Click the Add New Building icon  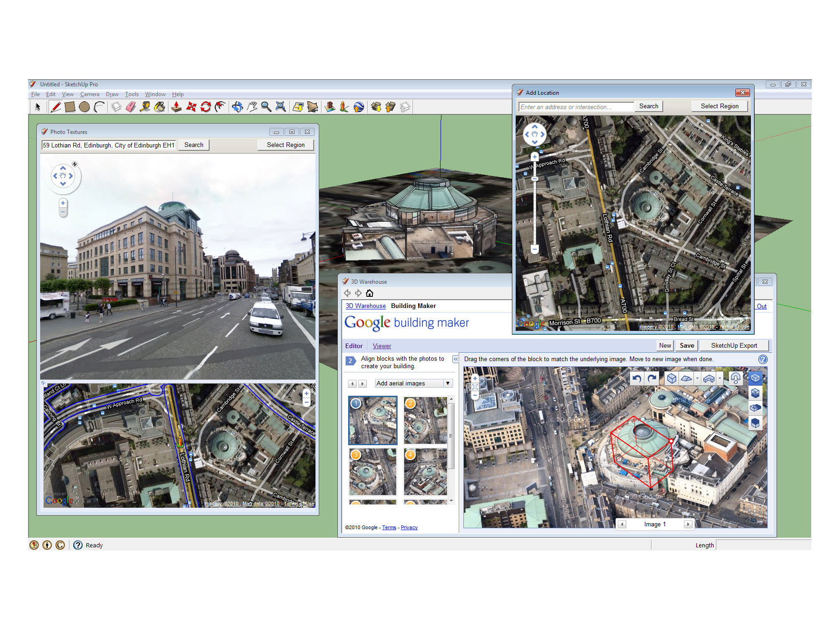329,107
